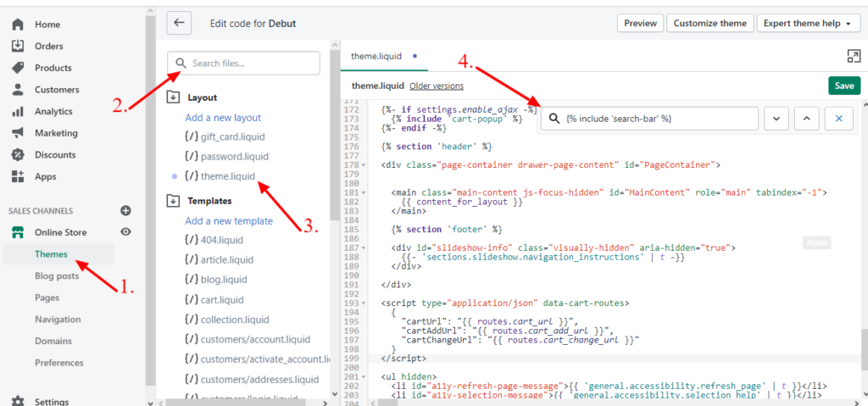Fold code at line 181
This screenshot has height=406, width=868.
(363, 192)
